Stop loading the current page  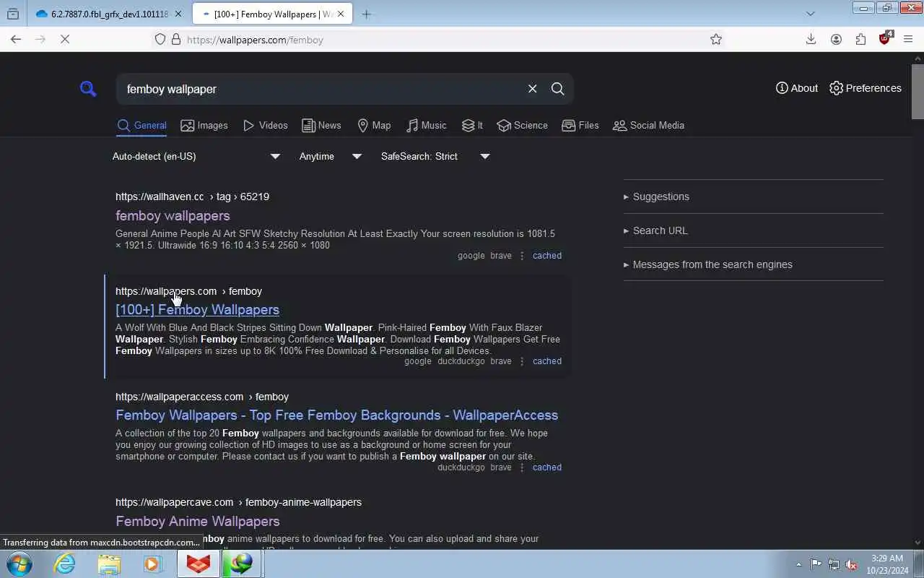point(65,40)
